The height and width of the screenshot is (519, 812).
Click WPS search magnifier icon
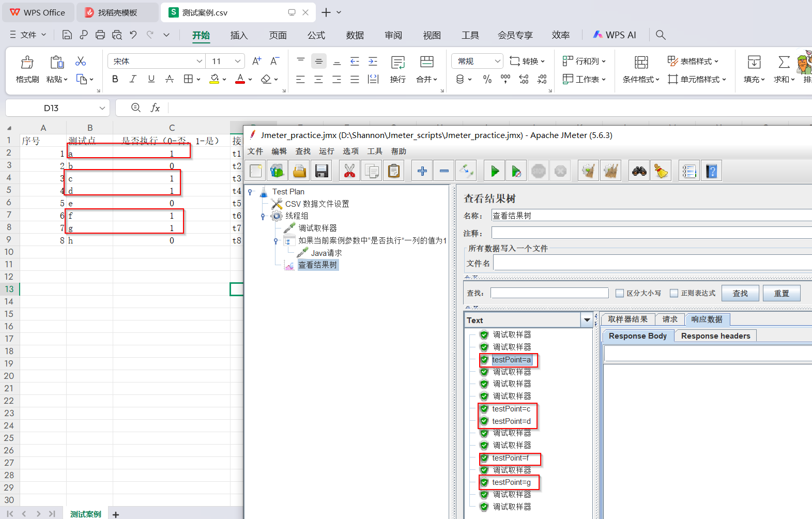click(661, 35)
